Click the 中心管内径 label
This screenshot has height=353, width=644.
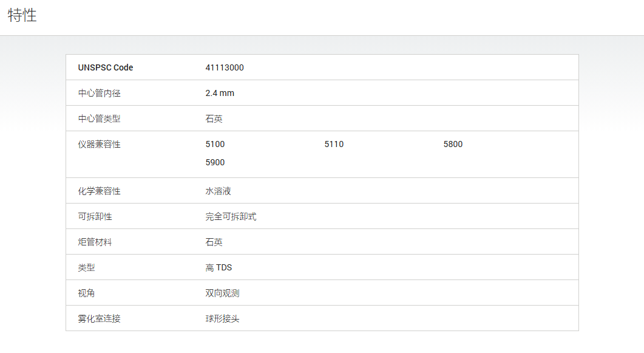100,94
